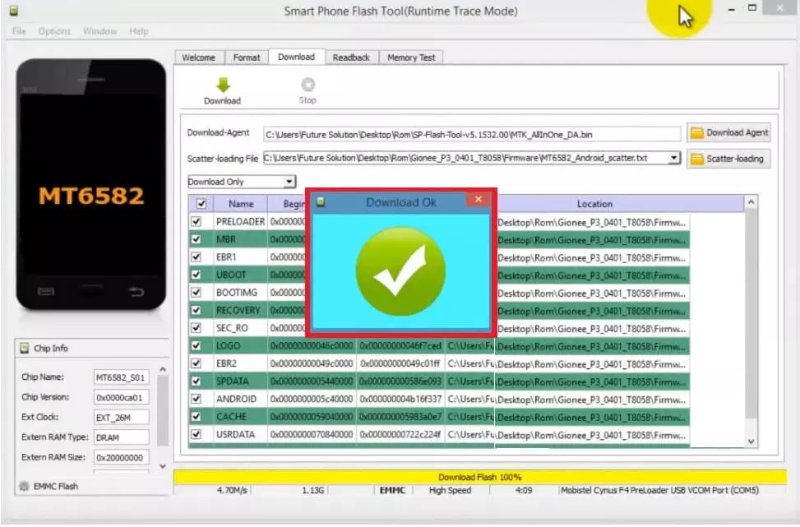Screen dimensions: 800x527
Task: Click the Ext Clock field EXT_26M
Action: [121, 417]
